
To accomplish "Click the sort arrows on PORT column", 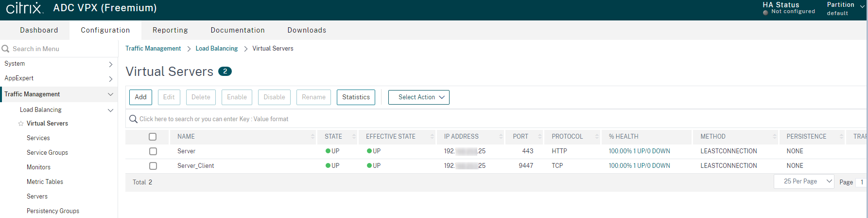I will click(539, 137).
